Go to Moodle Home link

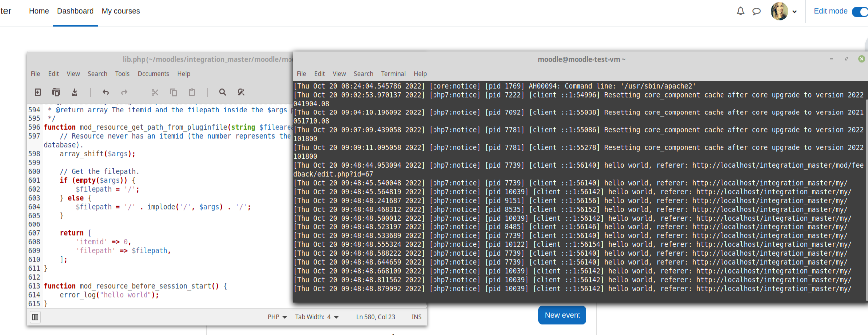point(39,11)
